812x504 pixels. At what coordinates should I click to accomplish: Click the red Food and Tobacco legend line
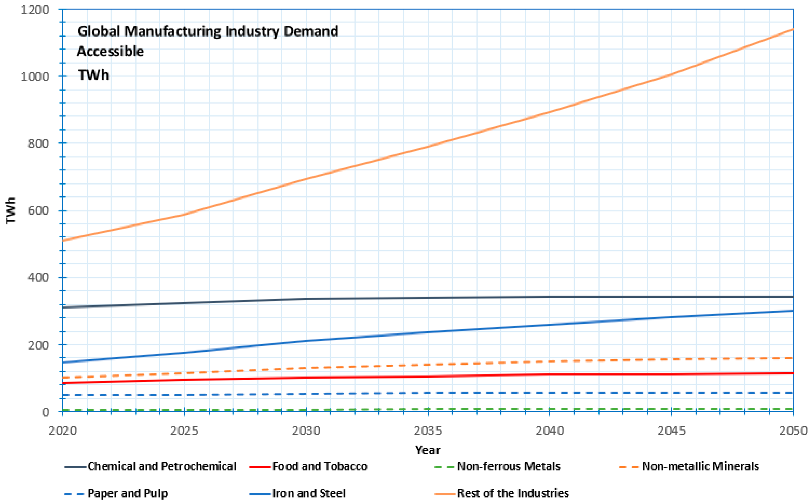point(260,467)
